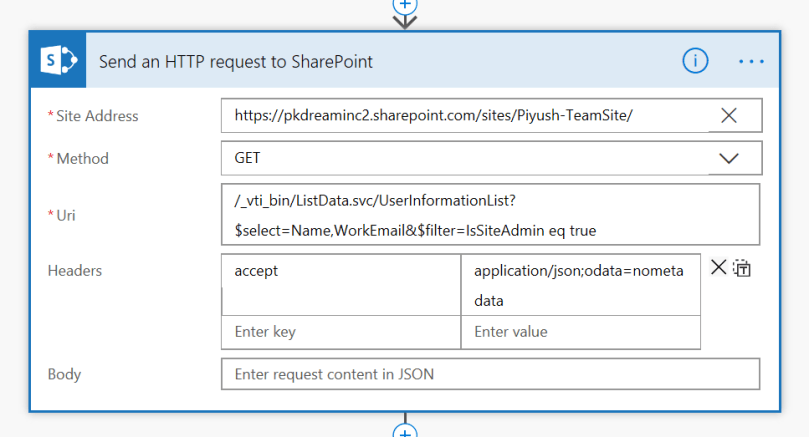This screenshot has width=809, height=437.
Task: Click the Site Address field
Action: tap(491, 115)
